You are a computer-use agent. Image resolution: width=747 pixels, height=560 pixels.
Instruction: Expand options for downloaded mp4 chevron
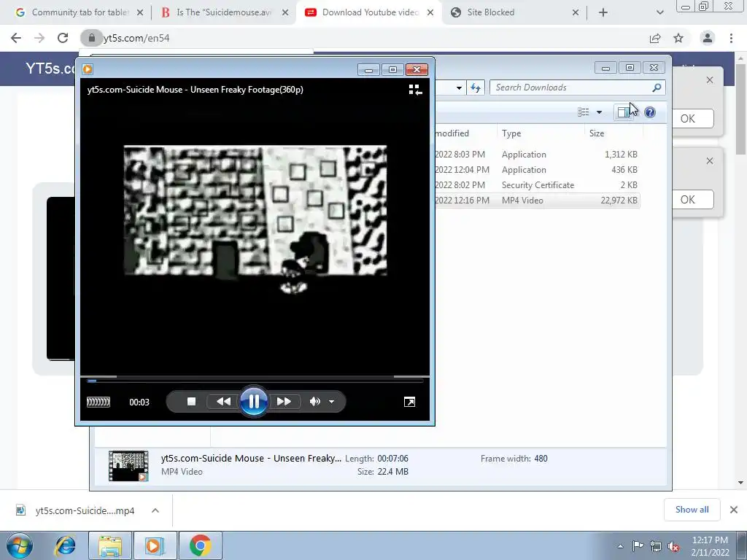tap(155, 510)
